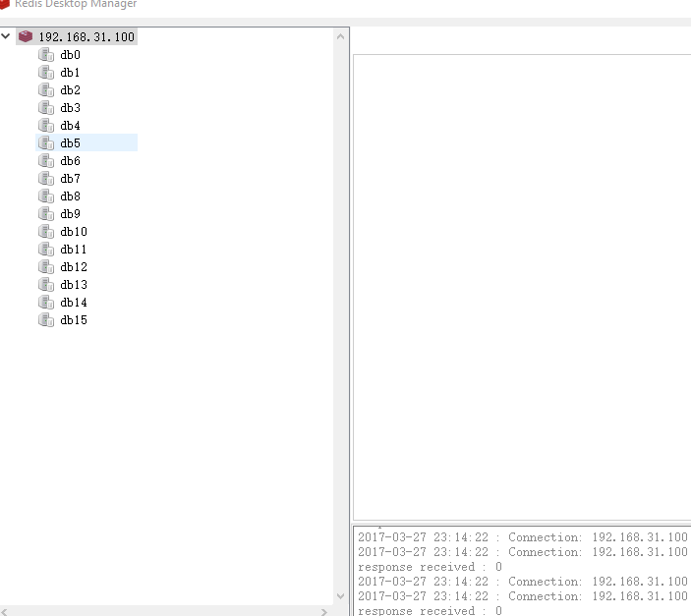Collapse the 192.168.31.100 connection tree
The height and width of the screenshot is (616, 691).
click(x=6, y=36)
